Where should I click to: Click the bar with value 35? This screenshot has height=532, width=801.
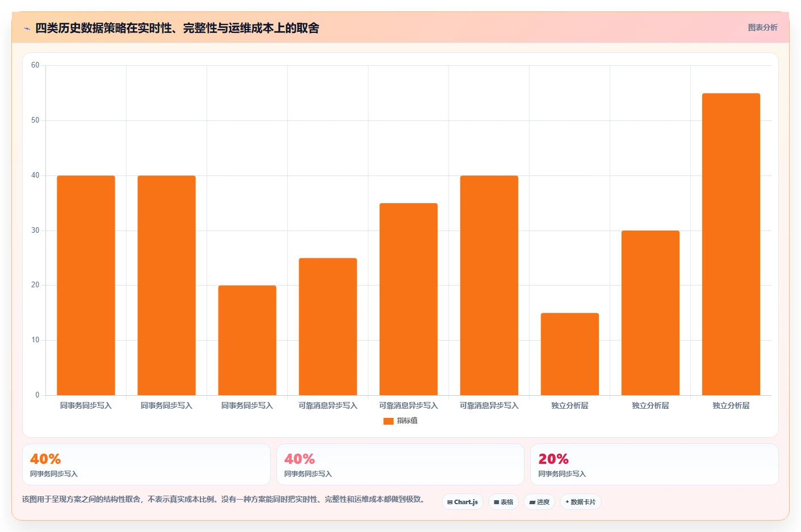[408, 299]
